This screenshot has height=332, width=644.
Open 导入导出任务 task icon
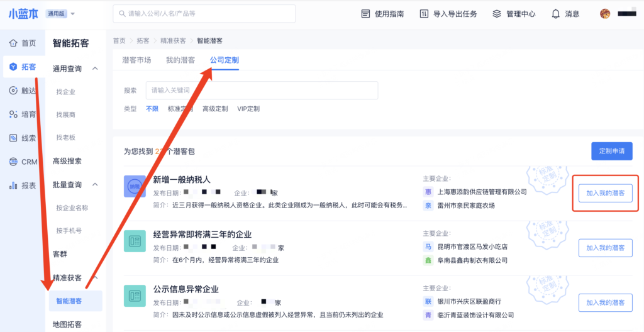point(425,14)
